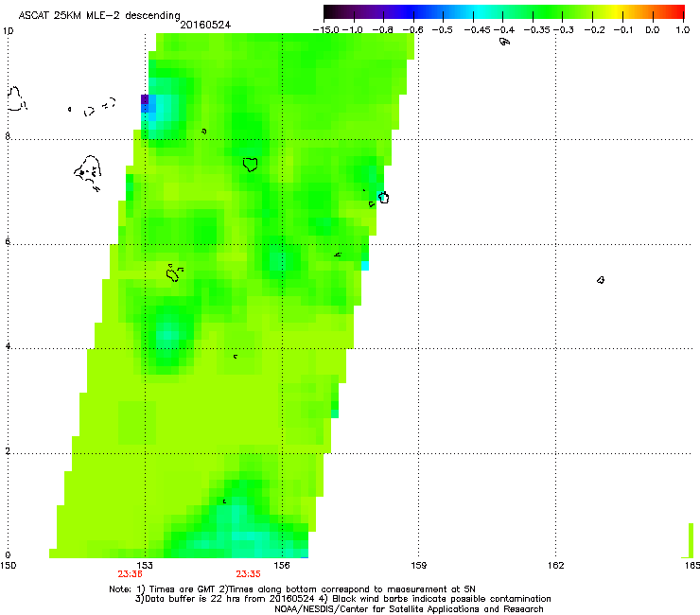The image size is (700, 615).
Task: Click the plot title ASCAT 25KM MLE-2 descending
Action: tap(99, 15)
